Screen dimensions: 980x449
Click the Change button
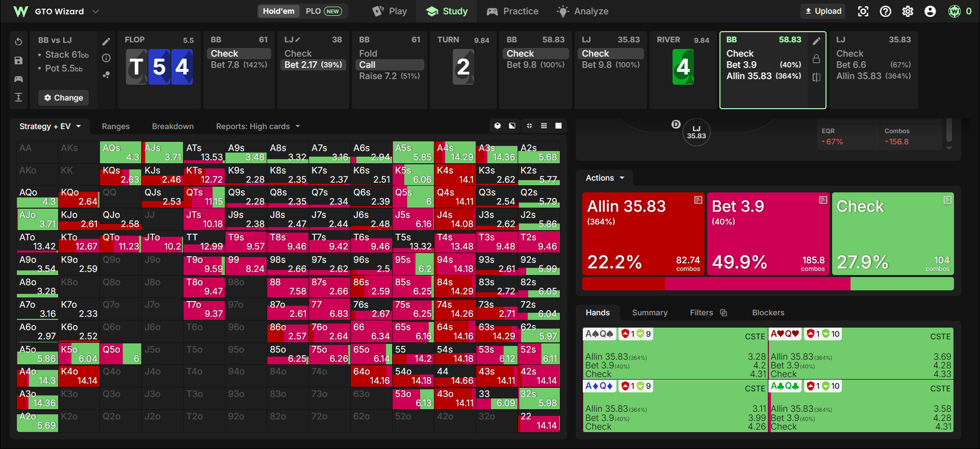(63, 97)
